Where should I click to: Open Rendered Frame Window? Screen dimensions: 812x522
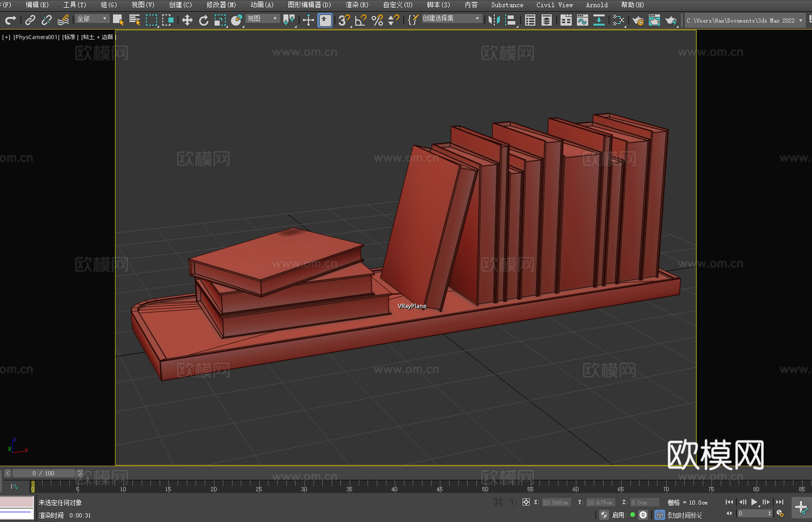click(654, 20)
